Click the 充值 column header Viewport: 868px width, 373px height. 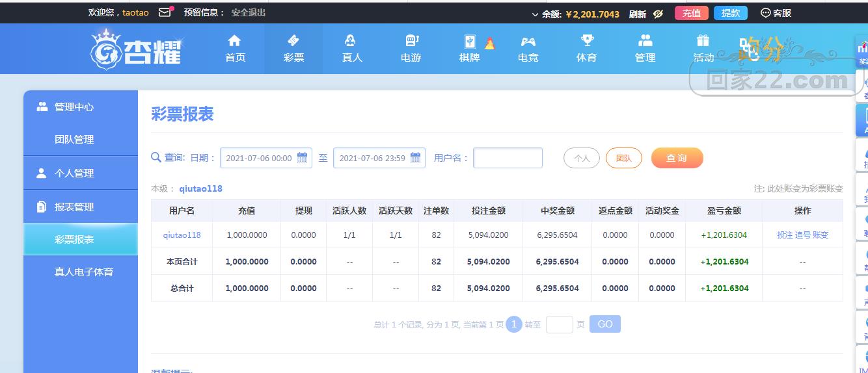point(247,211)
